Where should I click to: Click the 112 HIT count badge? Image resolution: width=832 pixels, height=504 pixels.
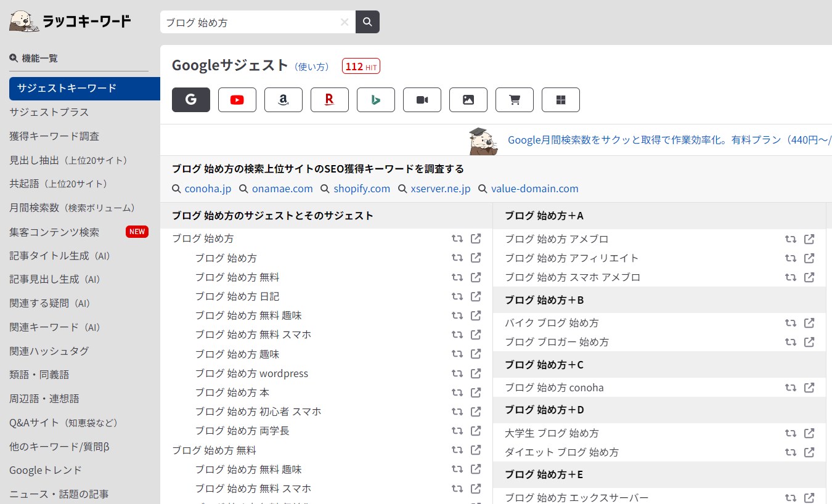[x=361, y=66]
